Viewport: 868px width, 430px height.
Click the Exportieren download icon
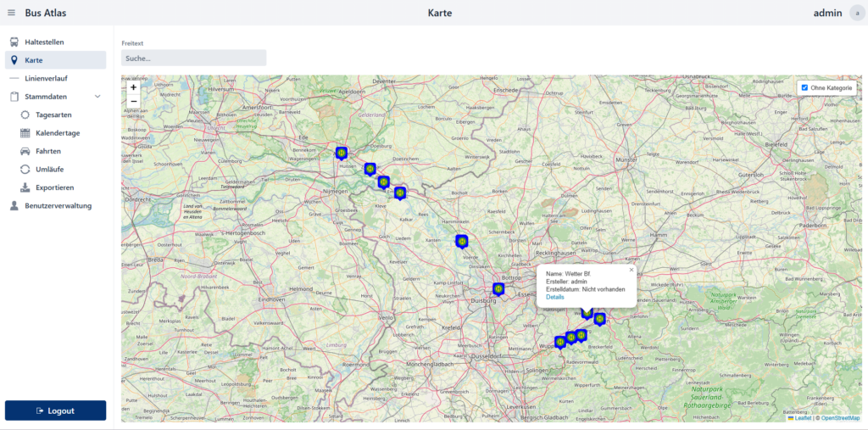pos(25,187)
